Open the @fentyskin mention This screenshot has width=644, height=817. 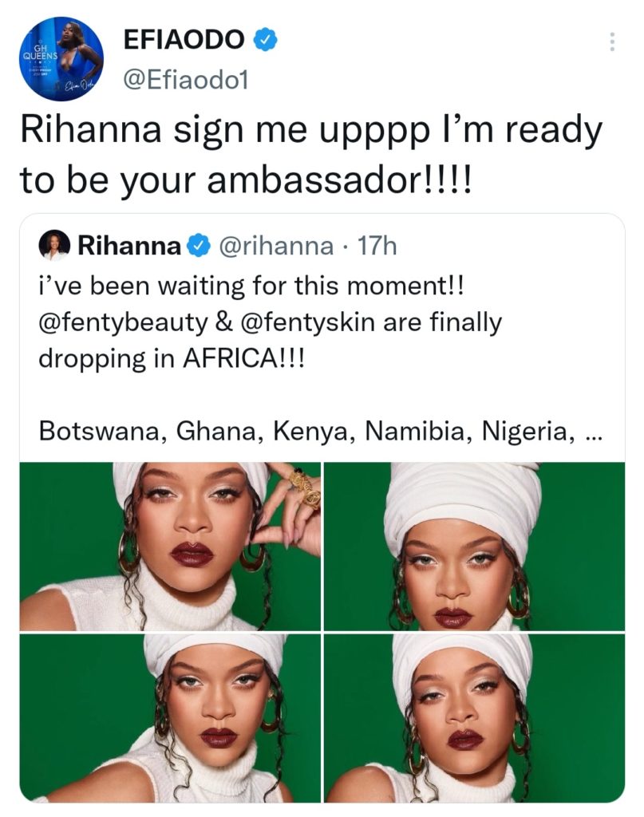point(309,323)
